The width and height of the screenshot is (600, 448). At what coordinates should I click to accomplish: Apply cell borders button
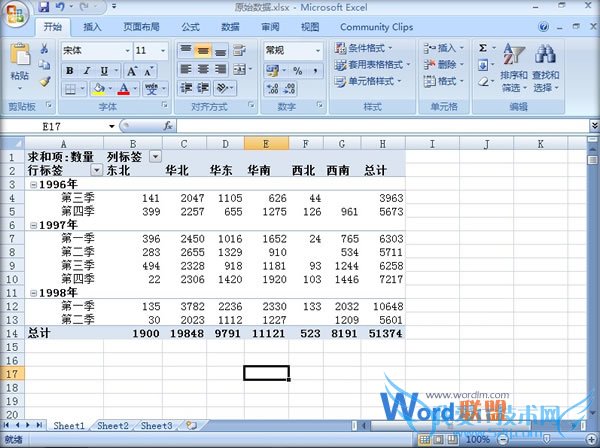click(x=70, y=89)
